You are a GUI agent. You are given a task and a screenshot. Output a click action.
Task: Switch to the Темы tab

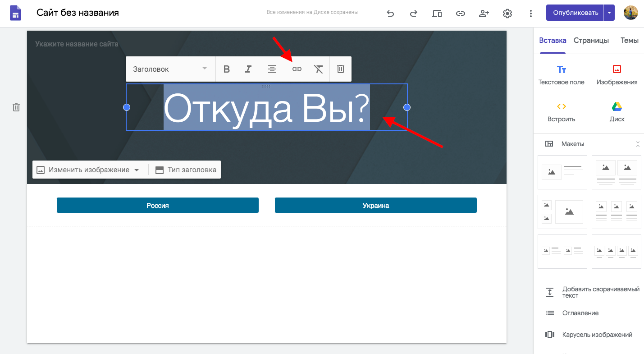click(630, 40)
